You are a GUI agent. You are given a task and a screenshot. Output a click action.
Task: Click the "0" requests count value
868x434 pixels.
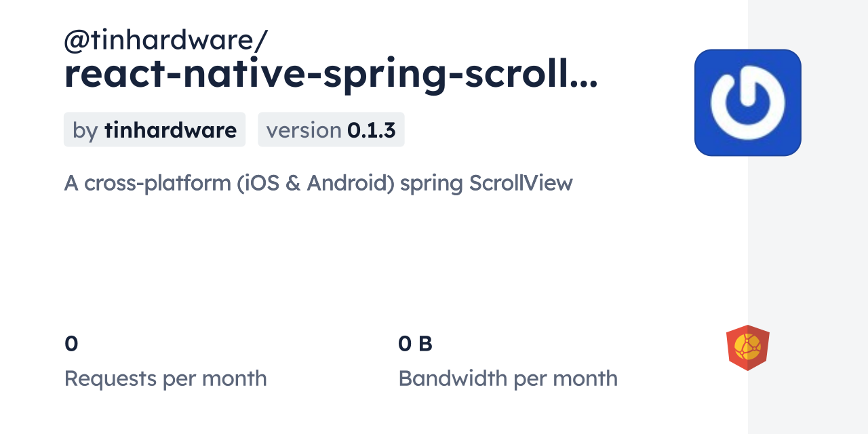click(x=71, y=344)
